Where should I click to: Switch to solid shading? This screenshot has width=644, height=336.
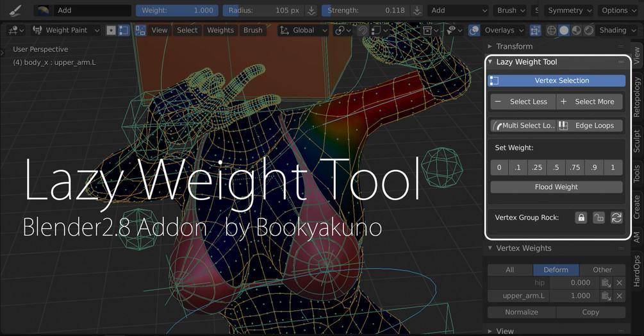pos(564,30)
